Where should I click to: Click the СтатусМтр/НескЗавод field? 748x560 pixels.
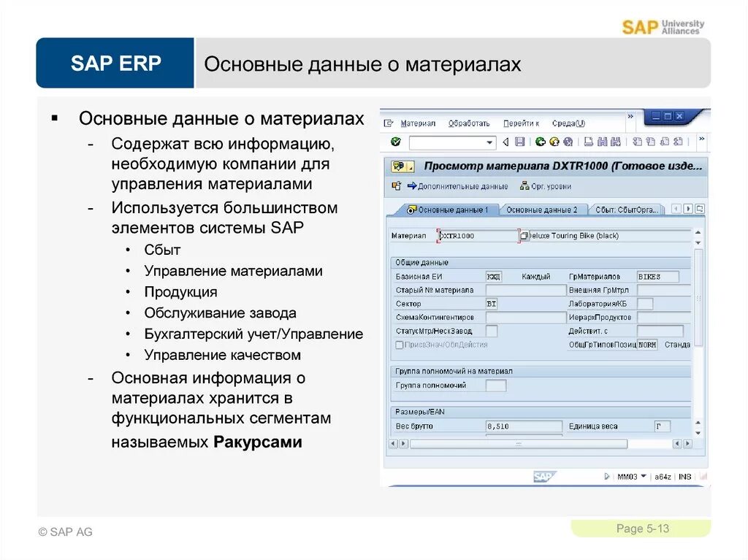[492, 331]
